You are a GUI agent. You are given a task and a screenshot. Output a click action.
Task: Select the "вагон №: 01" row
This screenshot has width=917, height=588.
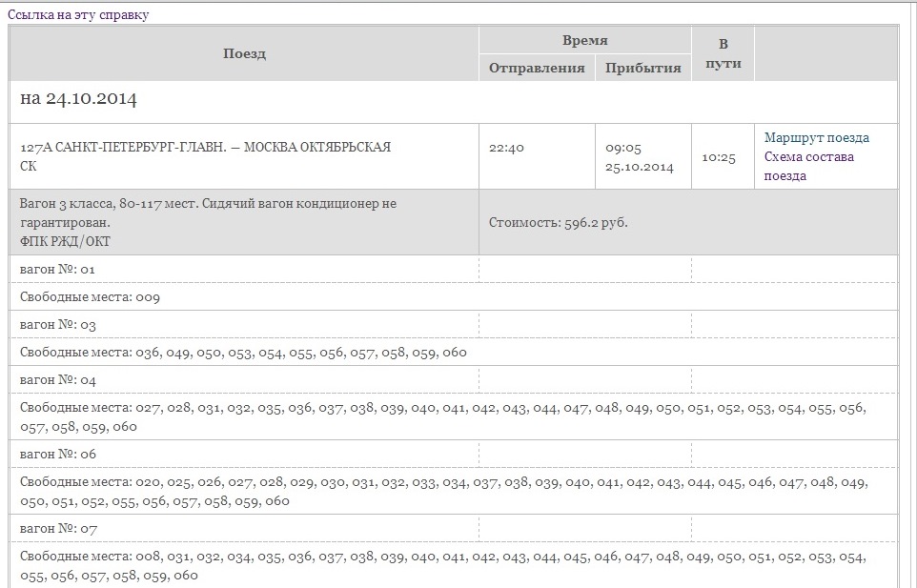(58, 270)
